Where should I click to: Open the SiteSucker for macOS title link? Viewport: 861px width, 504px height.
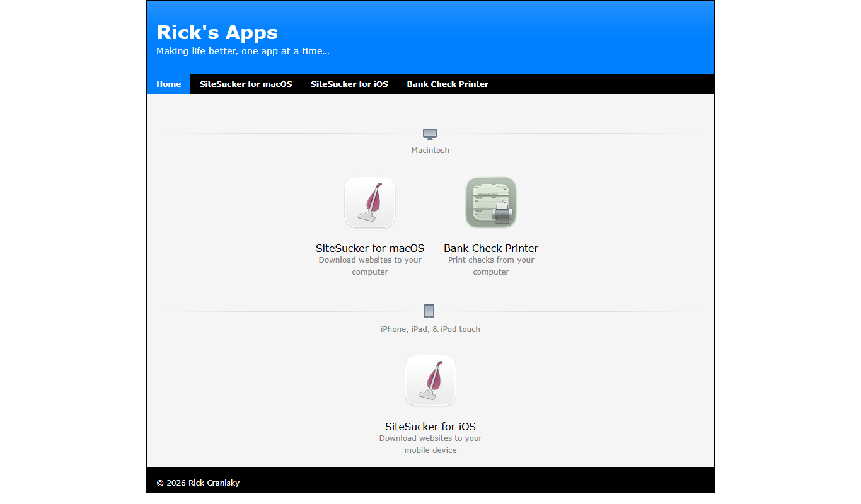[x=370, y=248]
